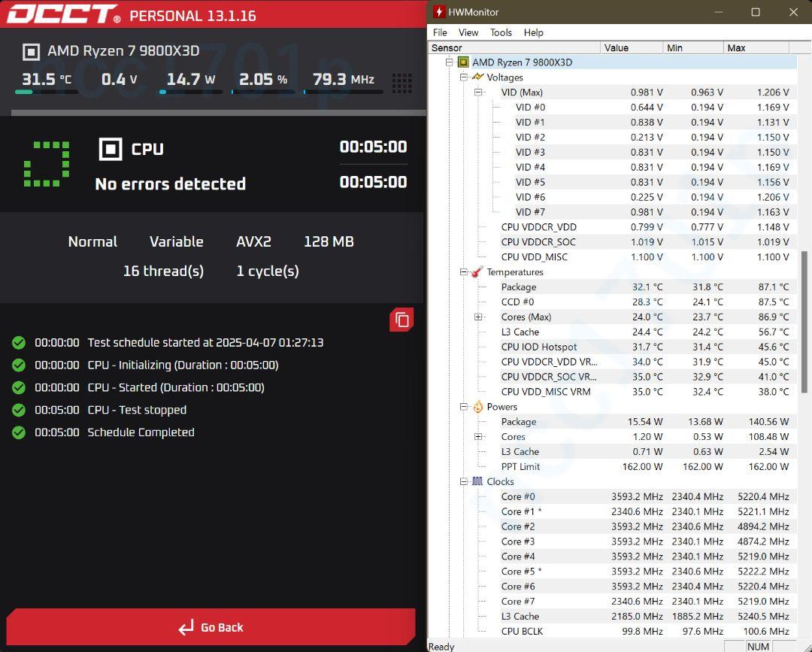Screen dimensions: 812x652
Task: Click the CPU chip icon beside AMD Ryzen name
Action: point(31,51)
